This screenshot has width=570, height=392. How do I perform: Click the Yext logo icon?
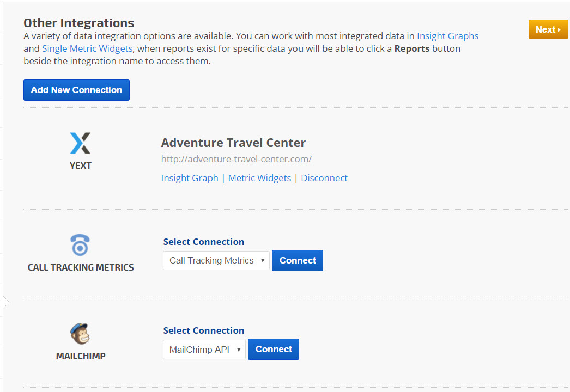pos(80,143)
